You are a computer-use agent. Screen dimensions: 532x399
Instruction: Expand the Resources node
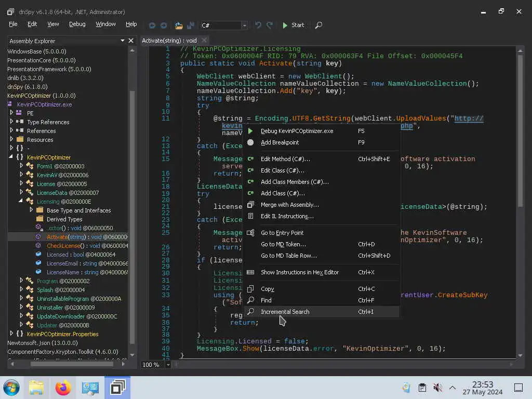pyautogui.click(x=11, y=139)
